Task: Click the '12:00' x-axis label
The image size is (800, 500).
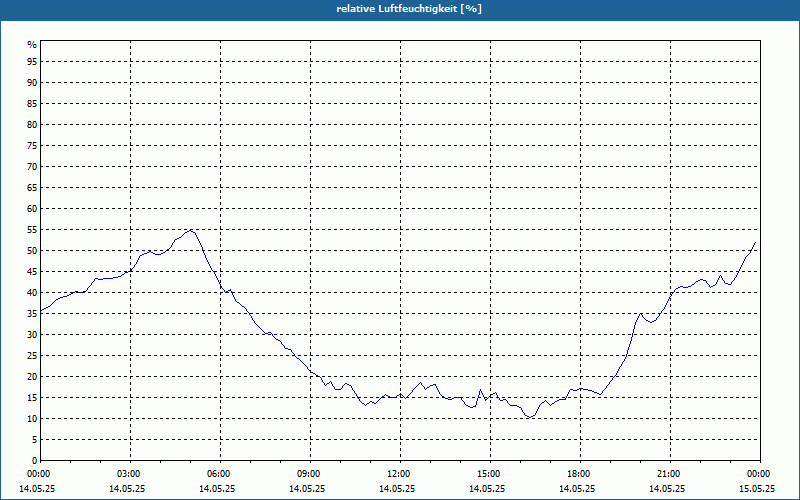Action: [x=398, y=474]
